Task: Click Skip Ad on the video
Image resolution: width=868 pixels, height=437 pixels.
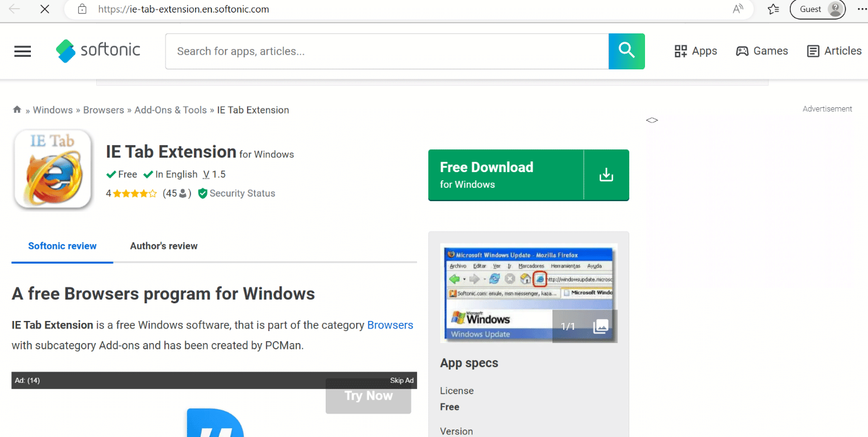Action: tap(402, 380)
